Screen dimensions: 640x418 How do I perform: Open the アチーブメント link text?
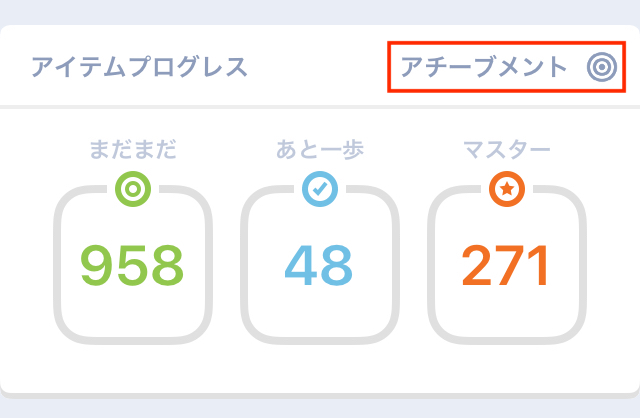[484, 67]
